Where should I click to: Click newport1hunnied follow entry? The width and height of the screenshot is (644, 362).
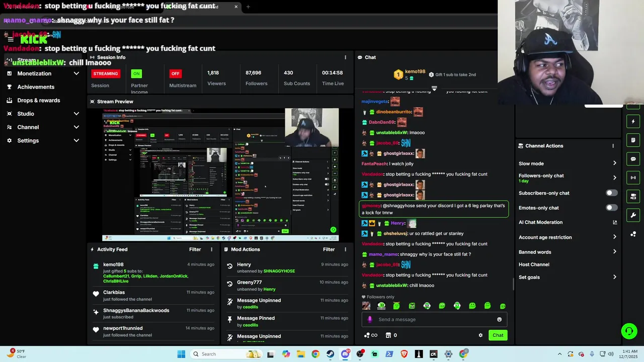coord(153,331)
